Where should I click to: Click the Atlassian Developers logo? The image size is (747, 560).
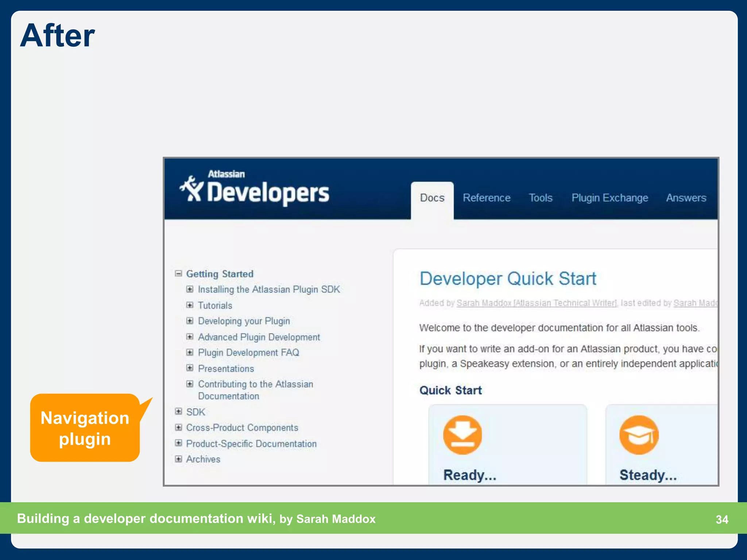(254, 188)
